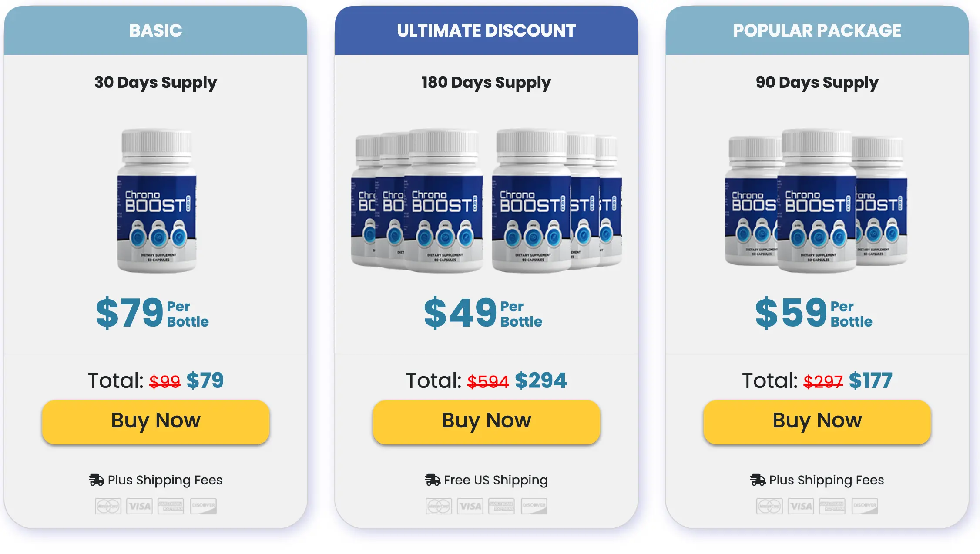
Task: Select the ULTIMATE DISCOUNT package header
Action: point(486,30)
